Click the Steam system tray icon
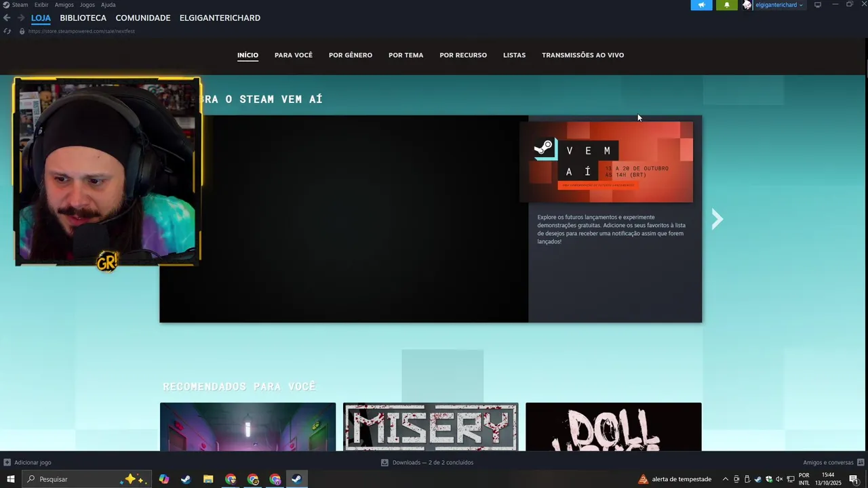 point(758,479)
